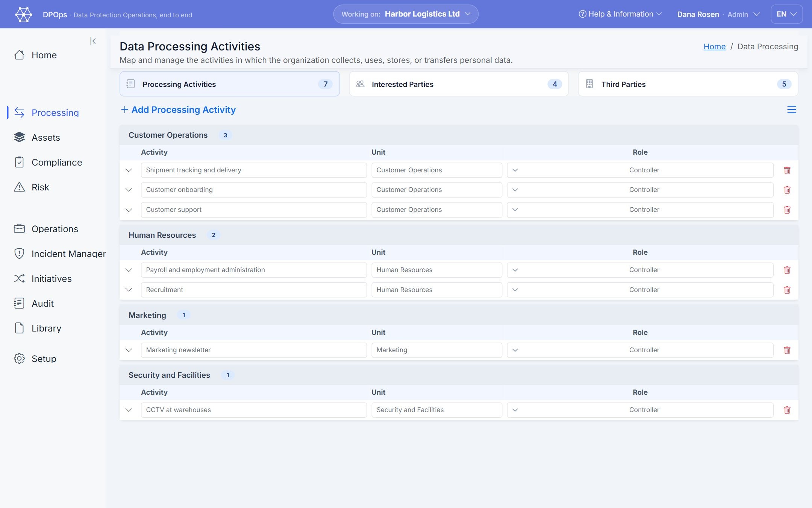Expand the Customer onboarding row
Screen dimensions: 812x508
tap(129, 190)
